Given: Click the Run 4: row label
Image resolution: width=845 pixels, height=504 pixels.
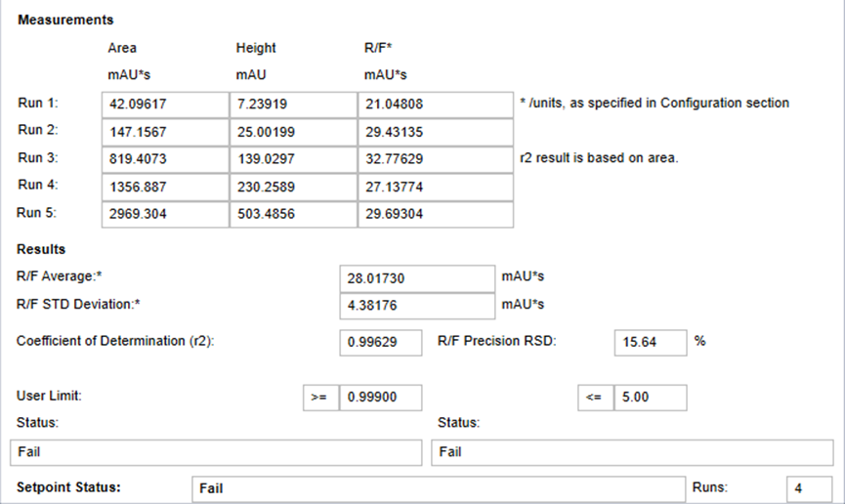Looking at the screenshot, I should (38, 185).
